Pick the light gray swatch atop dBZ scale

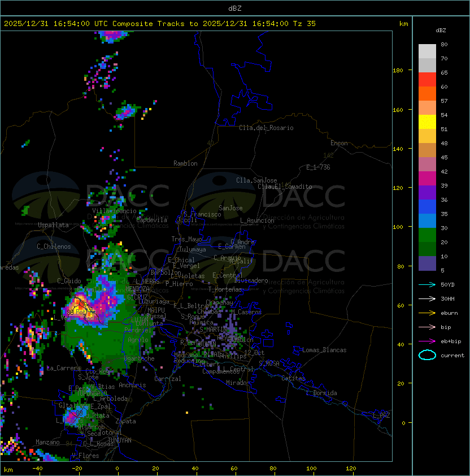427,51
